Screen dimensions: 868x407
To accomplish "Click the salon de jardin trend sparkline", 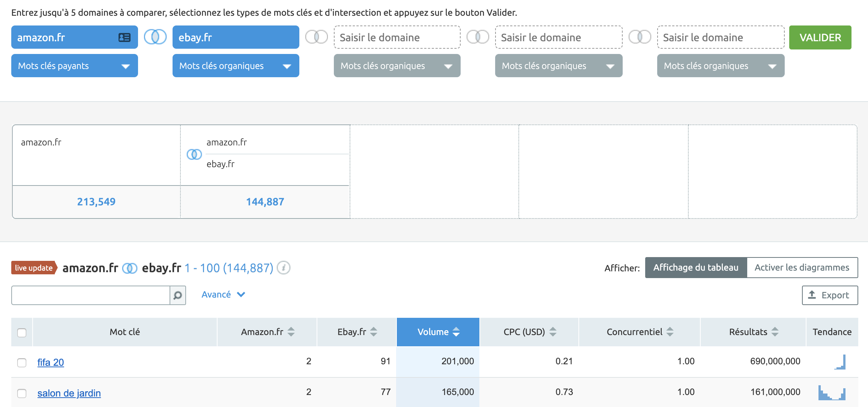I will coord(832,392).
